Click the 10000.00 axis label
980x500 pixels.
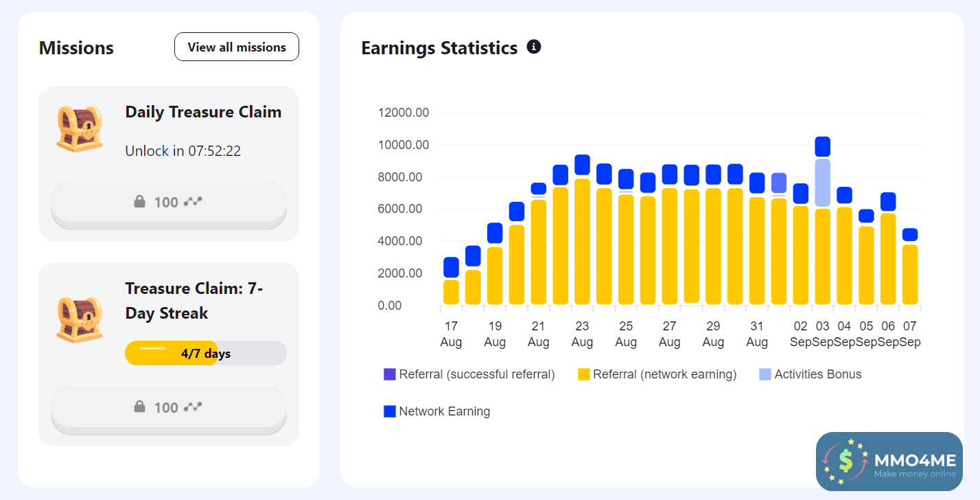[x=404, y=145]
